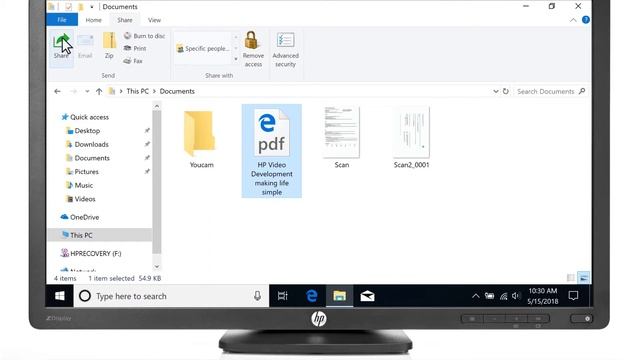The image size is (640, 360).
Task: Go back with navigation arrow
Action: (57, 91)
